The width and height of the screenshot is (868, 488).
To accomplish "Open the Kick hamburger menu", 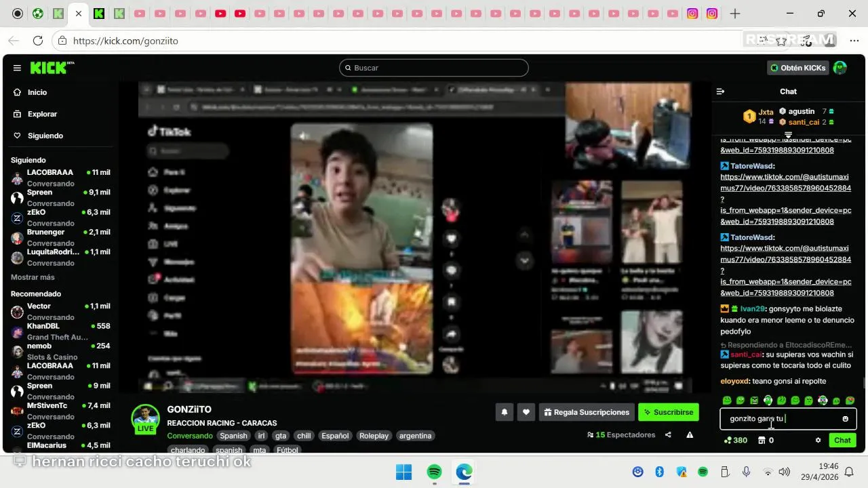I will 17,68.
